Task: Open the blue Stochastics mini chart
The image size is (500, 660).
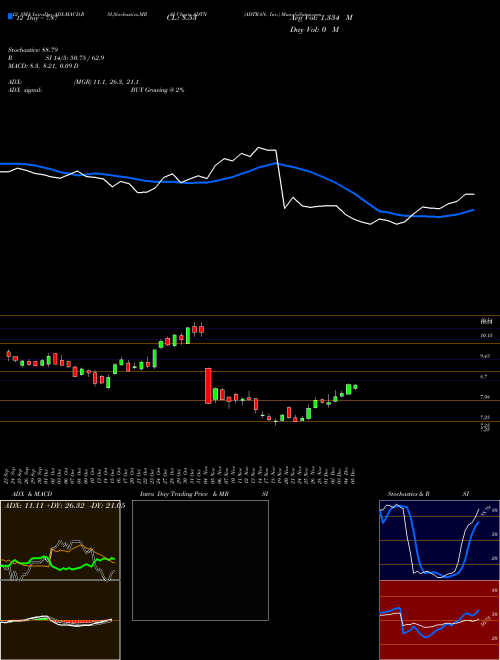Action: pyautogui.click(x=439, y=540)
